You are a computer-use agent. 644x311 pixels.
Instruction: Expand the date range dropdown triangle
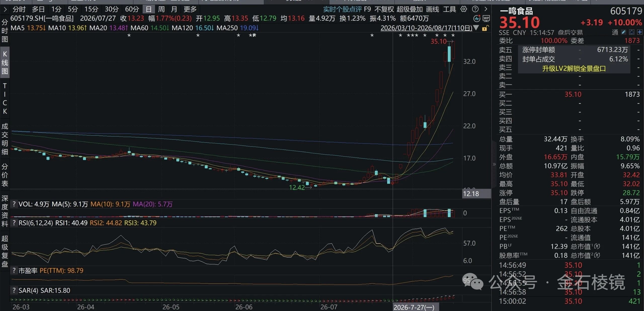[x=476, y=28]
